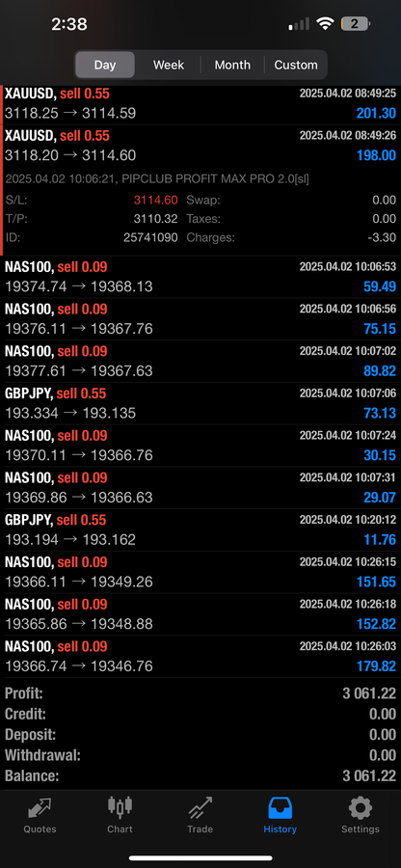Open NAS100 trade with profit 152.82
This screenshot has width=401, height=868.
(200, 614)
